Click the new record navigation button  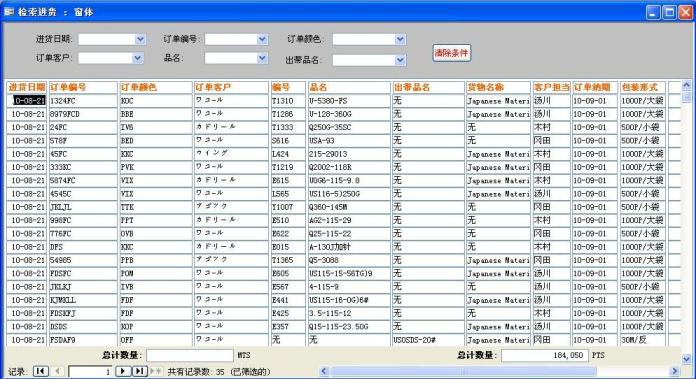[x=155, y=371]
